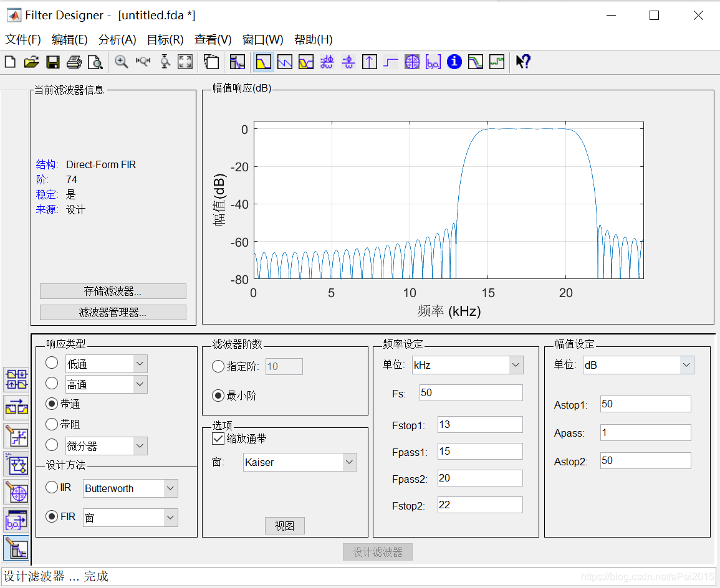View the Impulse Response
720x588 pixels.
click(x=370, y=62)
